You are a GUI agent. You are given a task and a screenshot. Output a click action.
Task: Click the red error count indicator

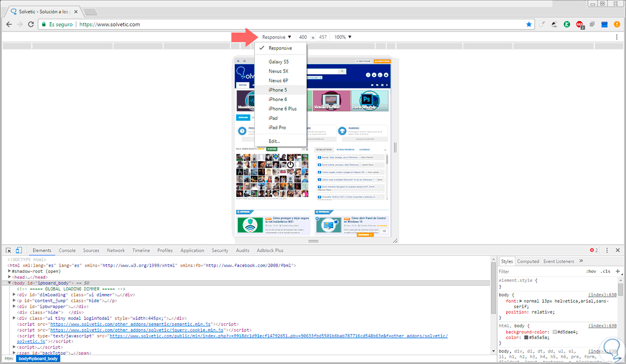(593, 250)
